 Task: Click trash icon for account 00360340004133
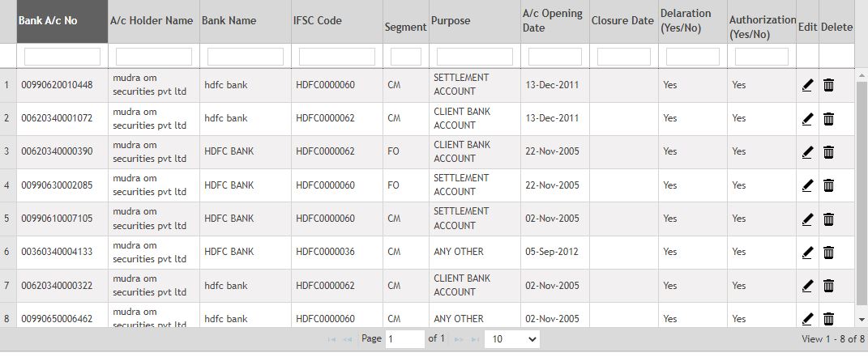(829, 253)
